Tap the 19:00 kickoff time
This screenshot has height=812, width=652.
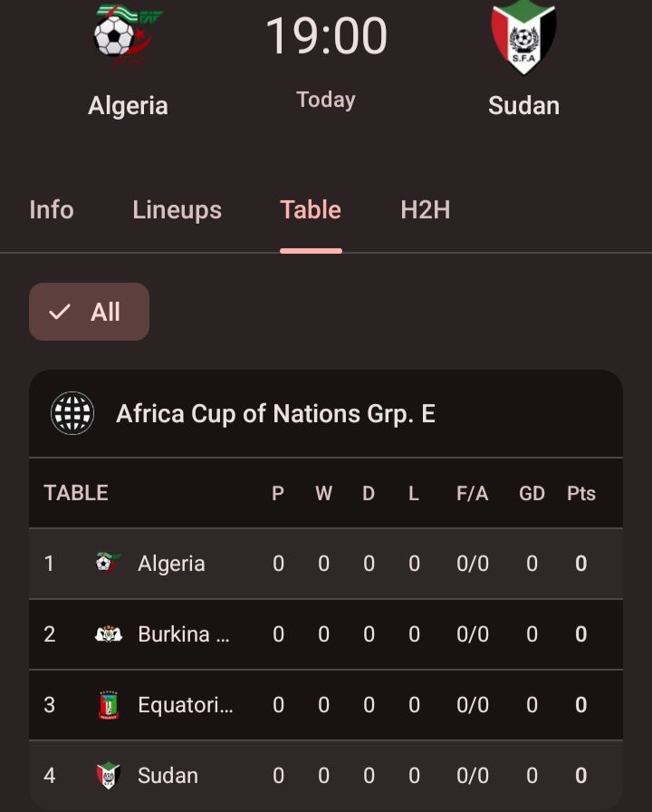pyautogui.click(x=326, y=36)
